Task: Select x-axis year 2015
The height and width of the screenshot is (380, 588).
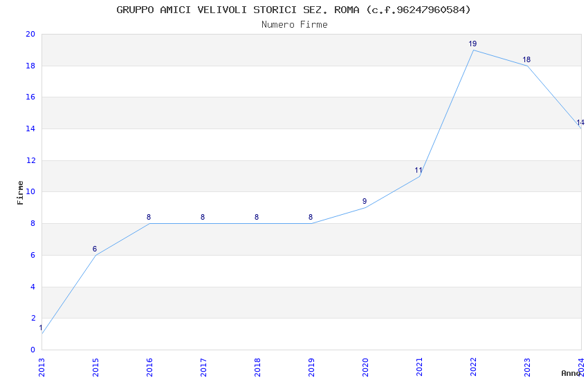Action: click(95, 367)
